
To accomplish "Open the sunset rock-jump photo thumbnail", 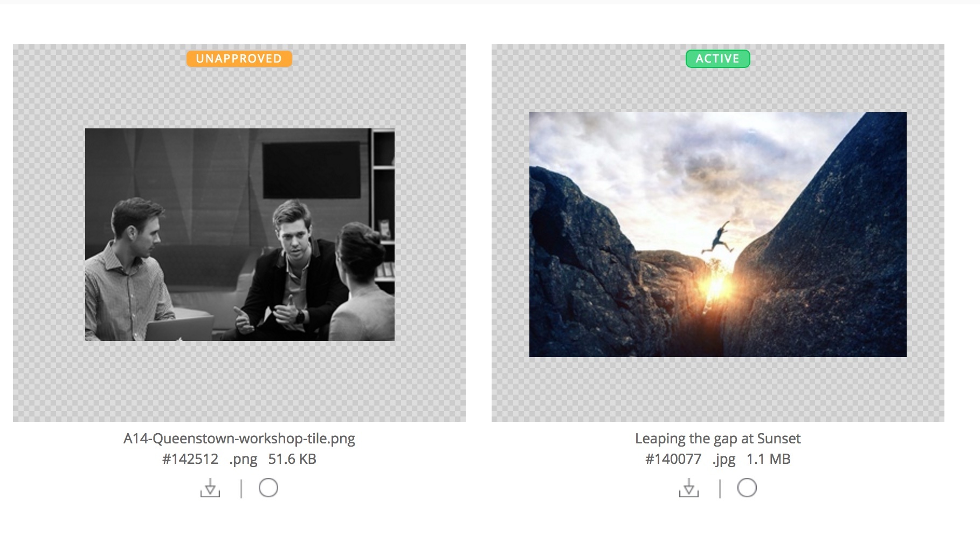I will (718, 235).
